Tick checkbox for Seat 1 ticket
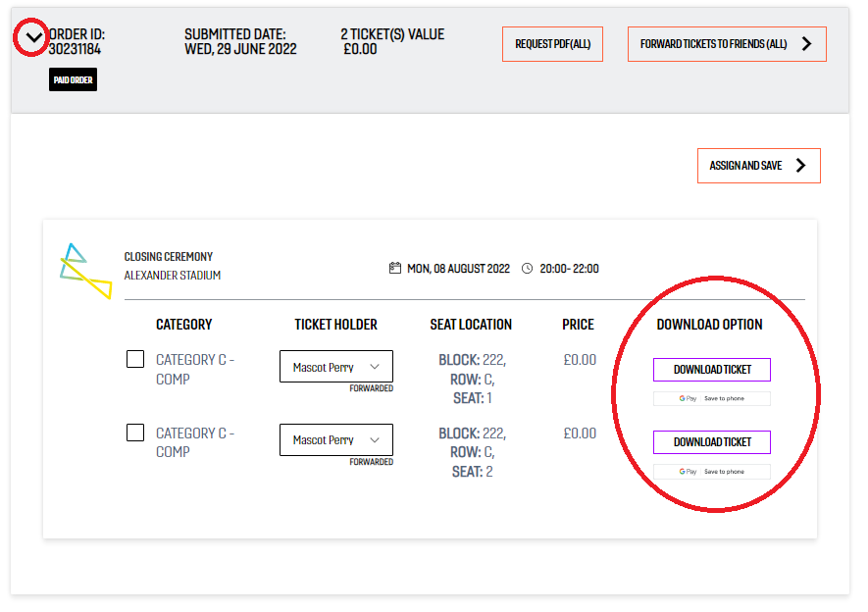The width and height of the screenshot is (868, 612). [x=135, y=359]
